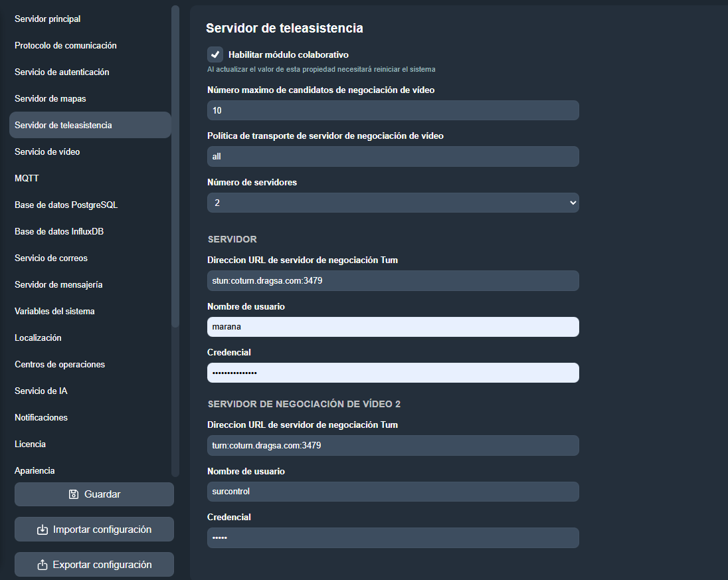Click the first Credencial password field
Screen dimensions: 728x580
coord(393,373)
